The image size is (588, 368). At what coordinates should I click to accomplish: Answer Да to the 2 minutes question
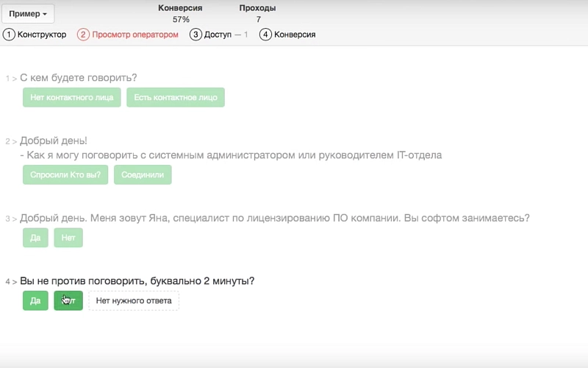pos(35,300)
